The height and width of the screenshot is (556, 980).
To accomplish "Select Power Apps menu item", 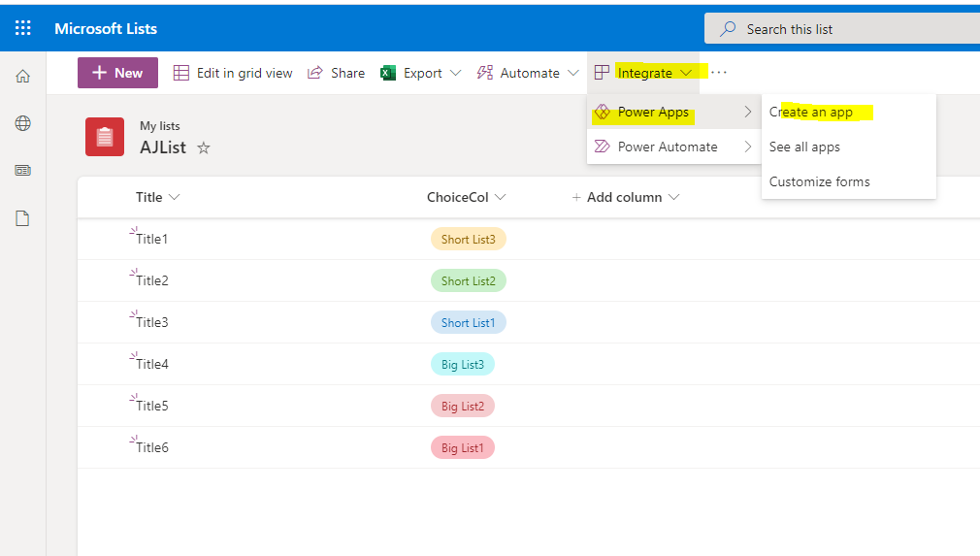I will click(x=673, y=112).
